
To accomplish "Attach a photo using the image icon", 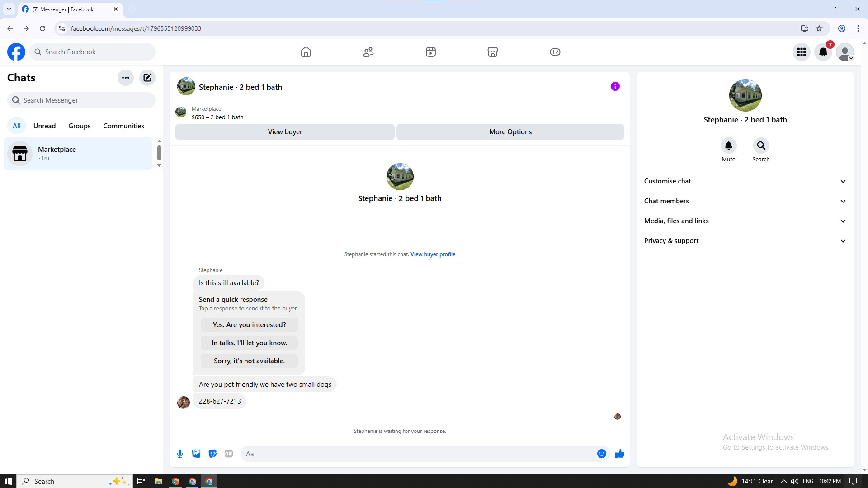I will click(196, 454).
